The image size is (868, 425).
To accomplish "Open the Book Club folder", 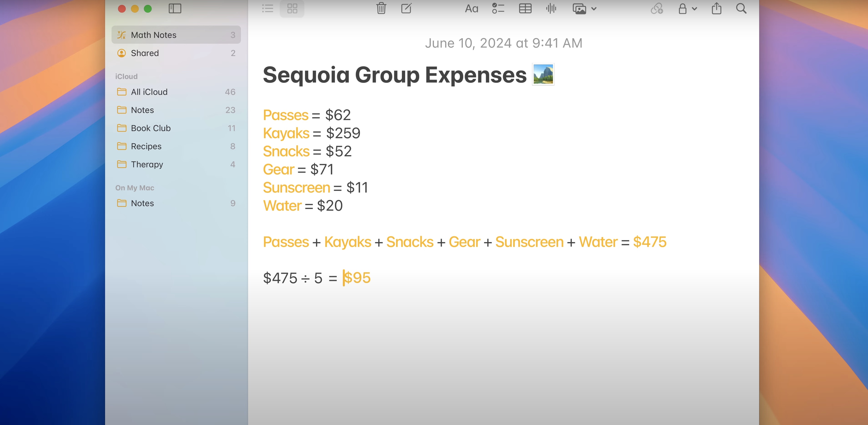I will pyautogui.click(x=151, y=128).
